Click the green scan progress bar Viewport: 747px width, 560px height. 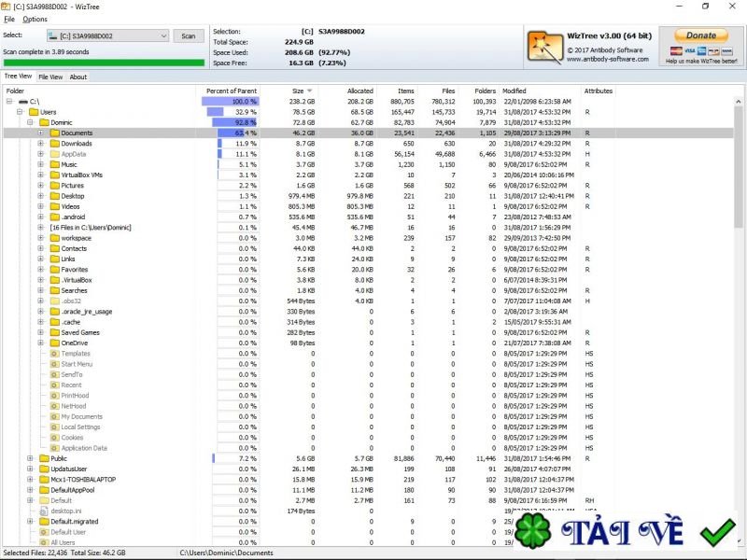click(x=104, y=63)
